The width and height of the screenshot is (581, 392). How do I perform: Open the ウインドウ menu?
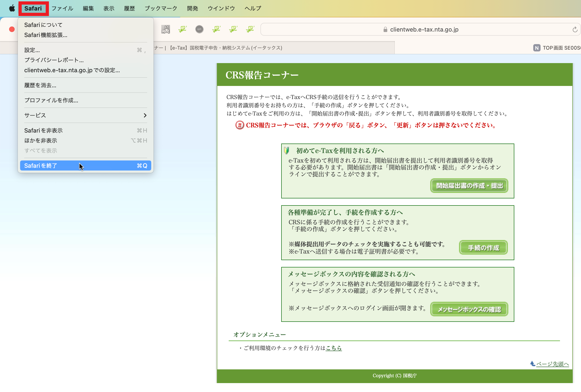coord(221,8)
